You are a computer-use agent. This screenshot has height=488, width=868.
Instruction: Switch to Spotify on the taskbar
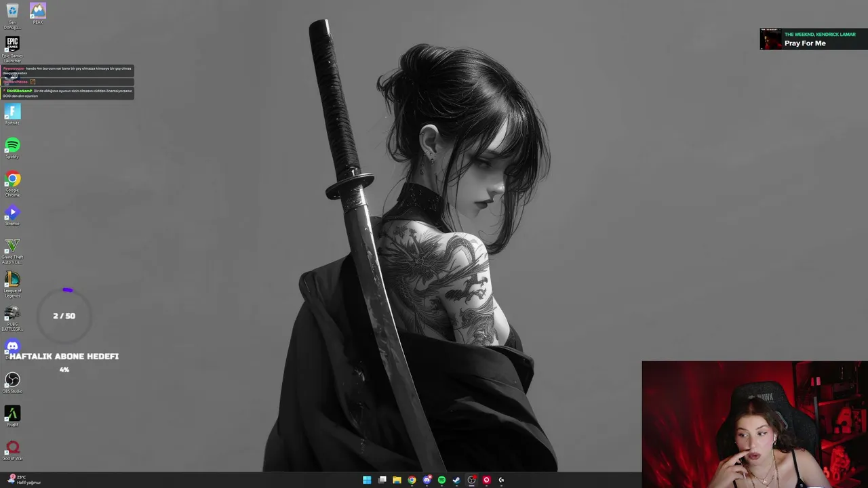(x=441, y=480)
